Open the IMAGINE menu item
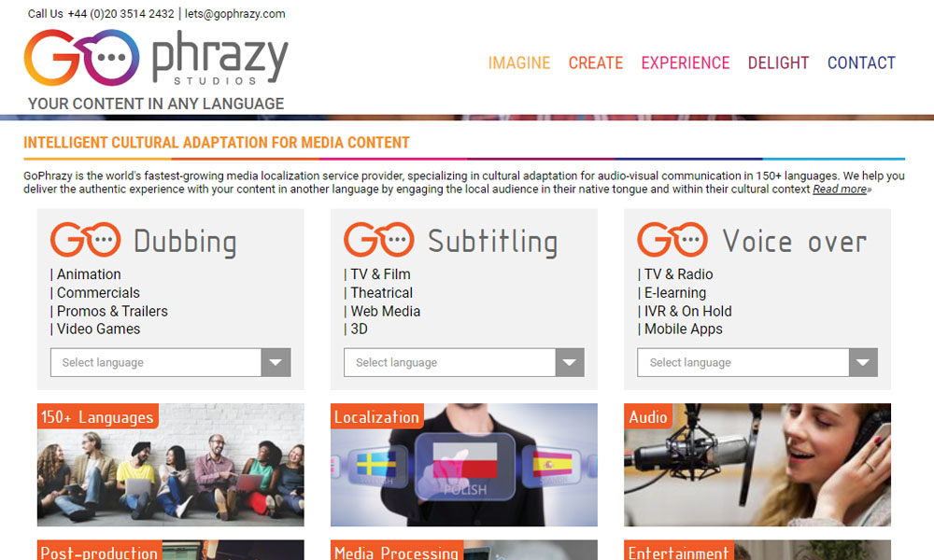Viewport: 934px width, 560px height. [518, 63]
